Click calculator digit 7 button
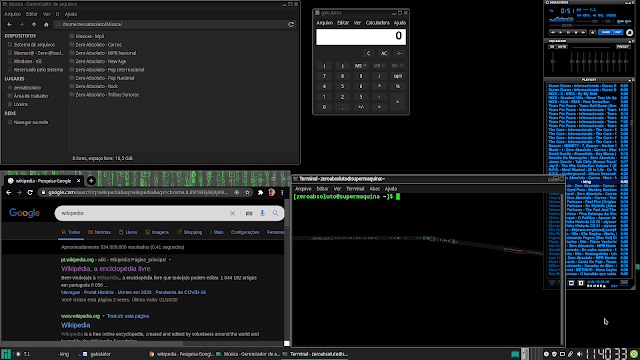This screenshot has height=360, width=640. (x=324, y=76)
